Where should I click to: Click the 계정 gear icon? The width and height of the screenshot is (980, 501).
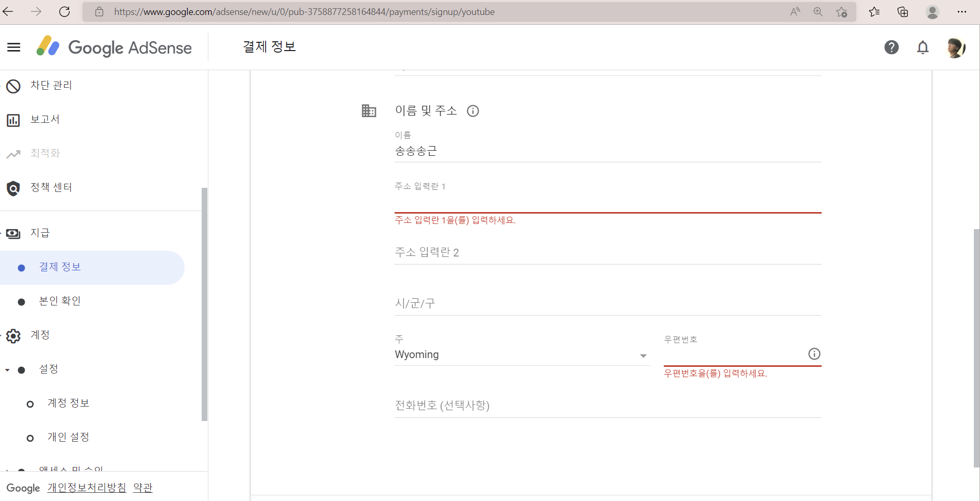13,336
